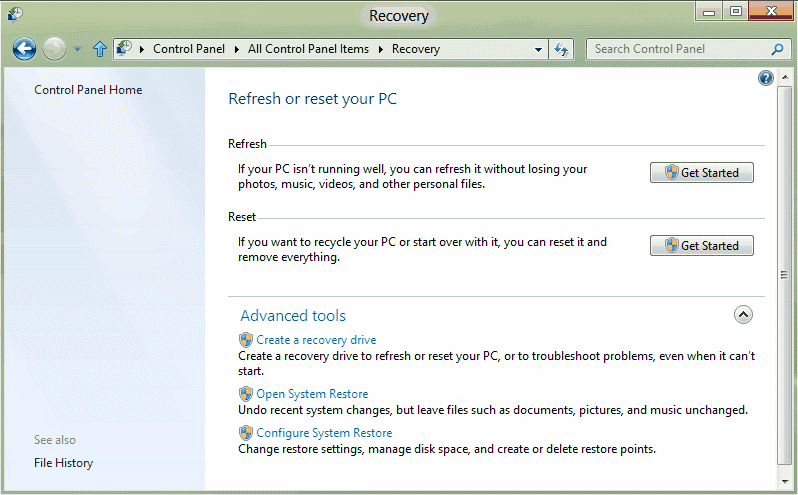The height and width of the screenshot is (495, 798).
Task: Click the Refresh address bar icon
Action: point(562,49)
